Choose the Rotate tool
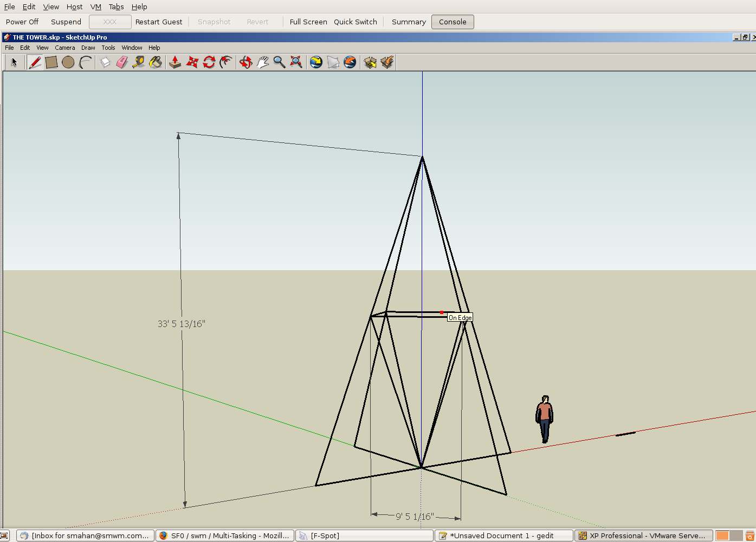The image size is (756, 542). pos(209,62)
